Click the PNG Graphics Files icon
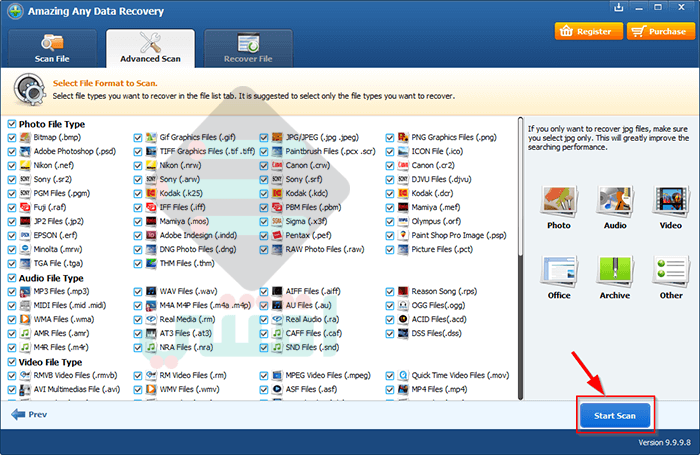This screenshot has height=455, width=700. point(403,138)
